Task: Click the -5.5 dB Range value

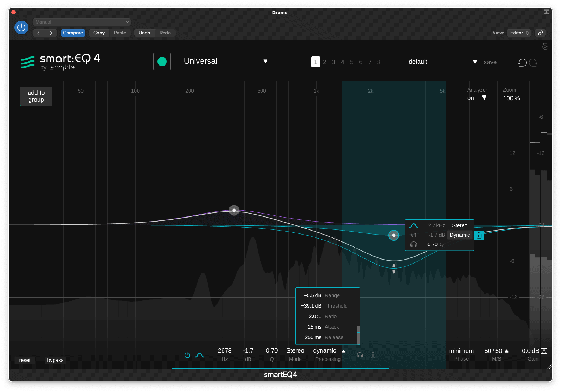Action: (x=312, y=295)
